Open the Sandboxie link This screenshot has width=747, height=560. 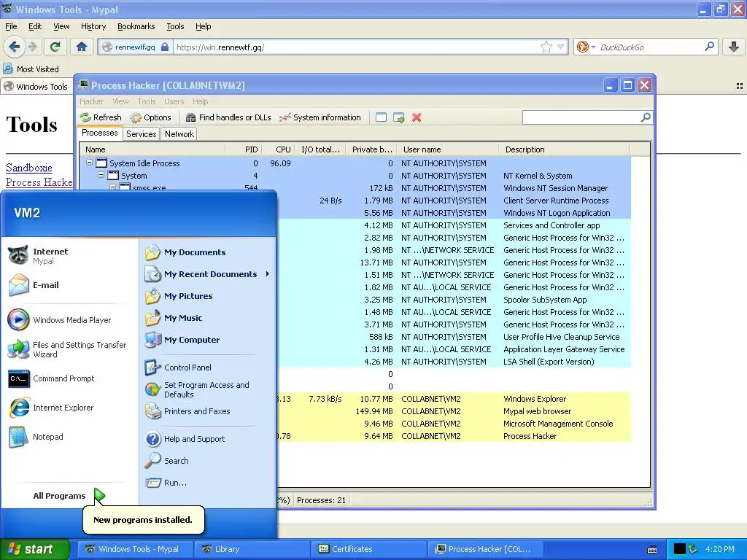[x=29, y=168]
